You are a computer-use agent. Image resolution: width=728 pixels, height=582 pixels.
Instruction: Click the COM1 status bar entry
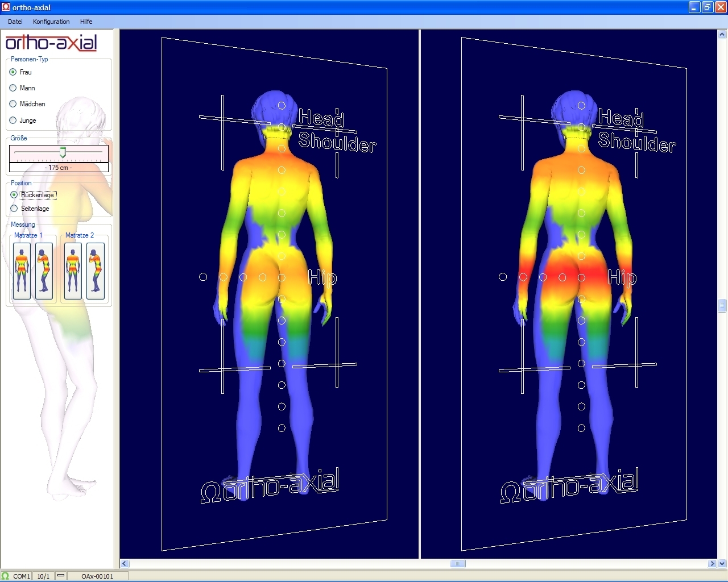coord(22,576)
